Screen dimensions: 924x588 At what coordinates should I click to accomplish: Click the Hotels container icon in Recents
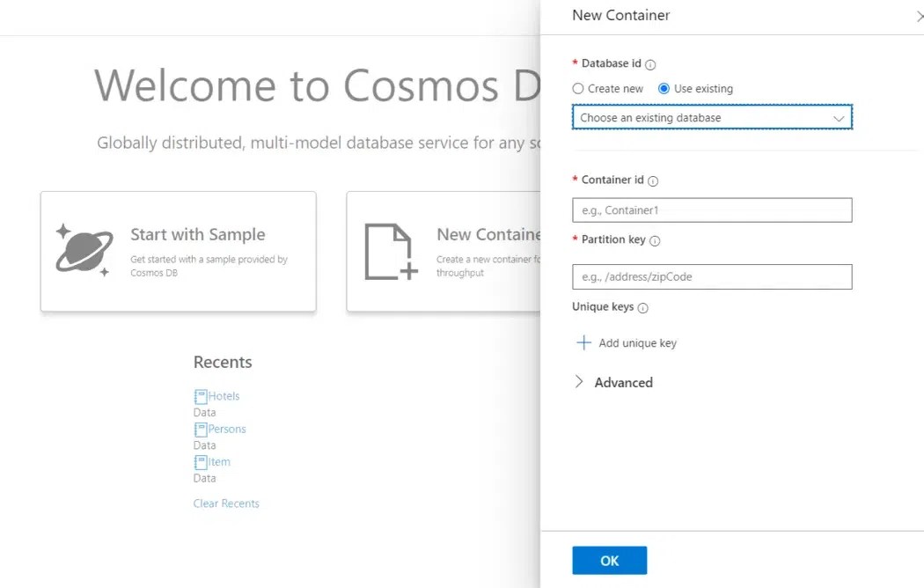tap(200, 395)
